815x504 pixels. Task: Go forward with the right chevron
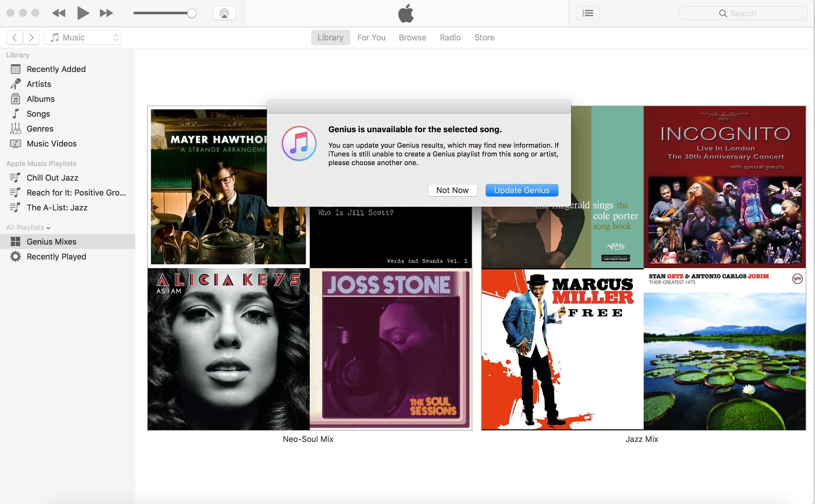pyautogui.click(x=31, y=37)
